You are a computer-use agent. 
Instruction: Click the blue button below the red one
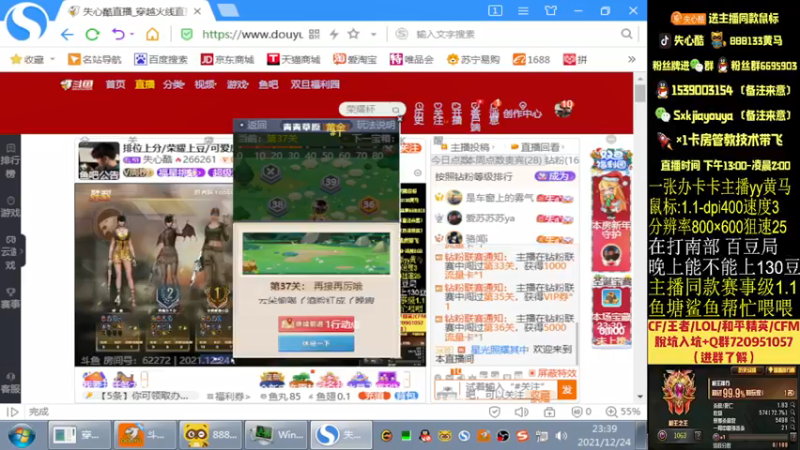pos(316,343)
